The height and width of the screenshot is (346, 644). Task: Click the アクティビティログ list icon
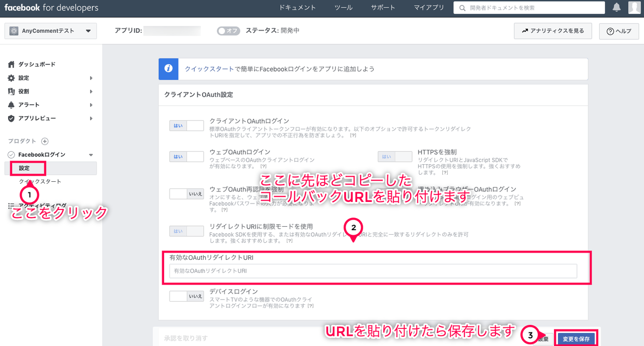[12, 205]
